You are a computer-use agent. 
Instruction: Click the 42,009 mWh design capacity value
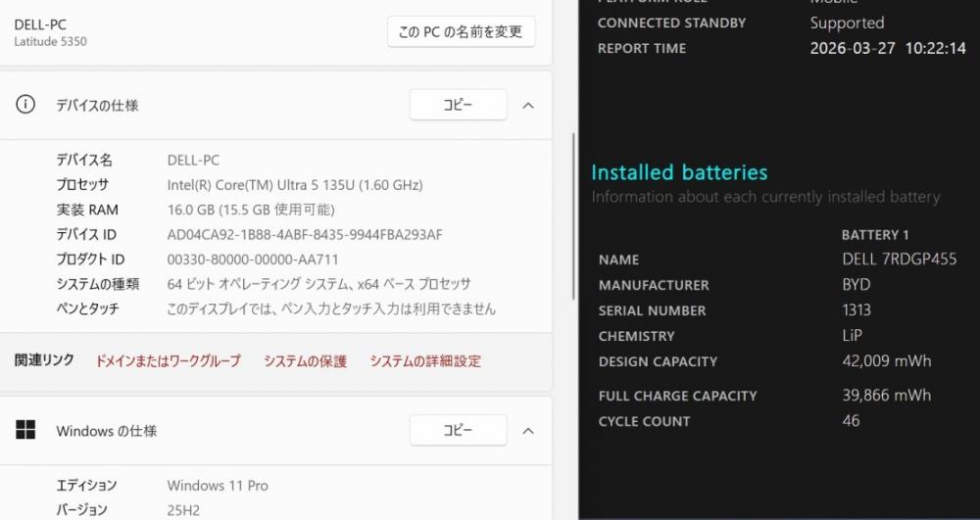click(x=886, y=361)
